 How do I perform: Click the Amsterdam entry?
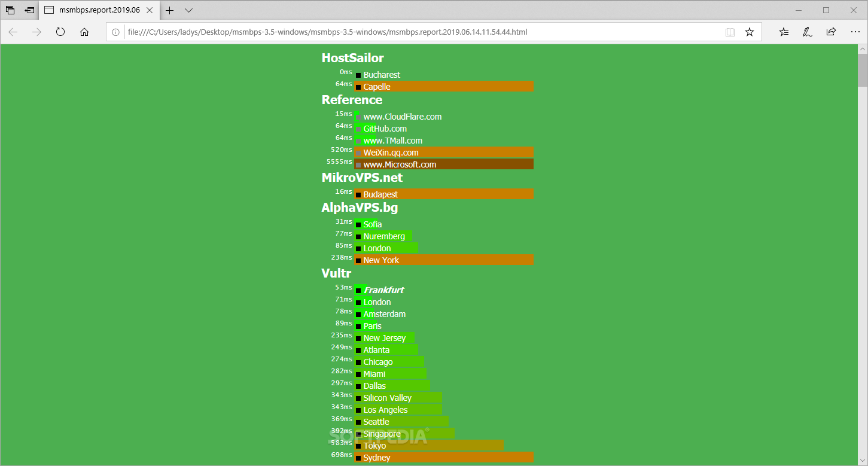pyautogui.click(x=385, y=314)
